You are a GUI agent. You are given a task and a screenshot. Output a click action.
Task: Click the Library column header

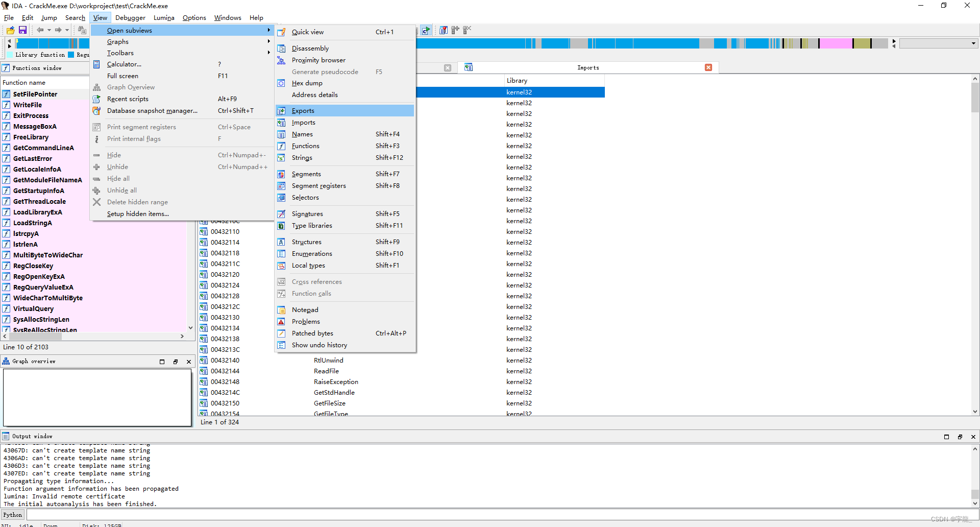pyautogui.click(x=554, y=81)
